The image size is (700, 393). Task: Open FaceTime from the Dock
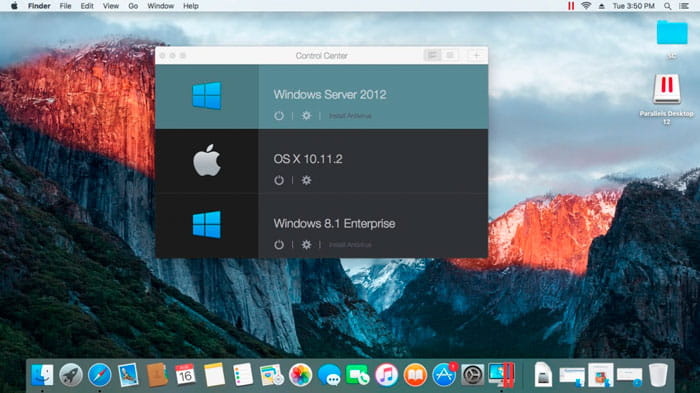click(358, 374)
